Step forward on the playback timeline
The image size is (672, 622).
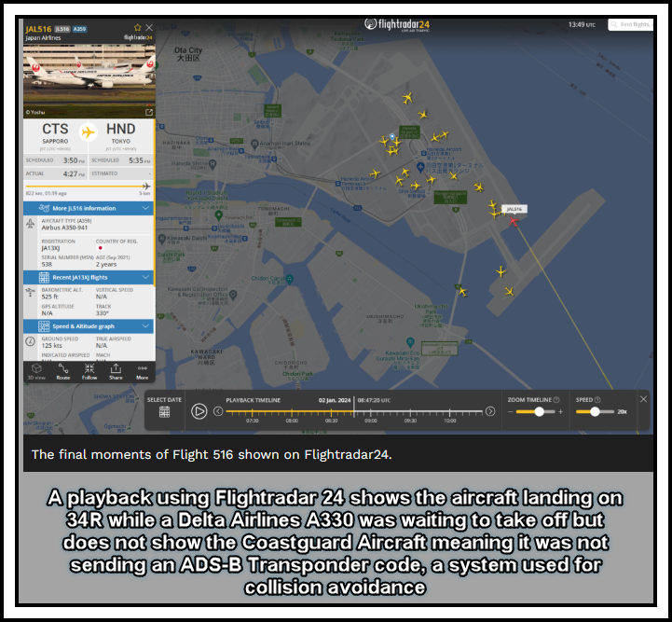click(x=490, y=411)
